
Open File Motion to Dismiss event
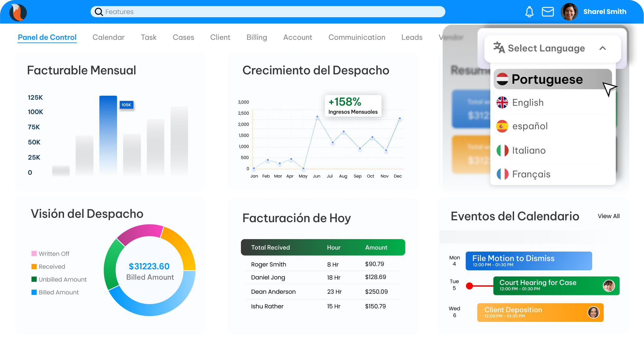pos(528,261)
